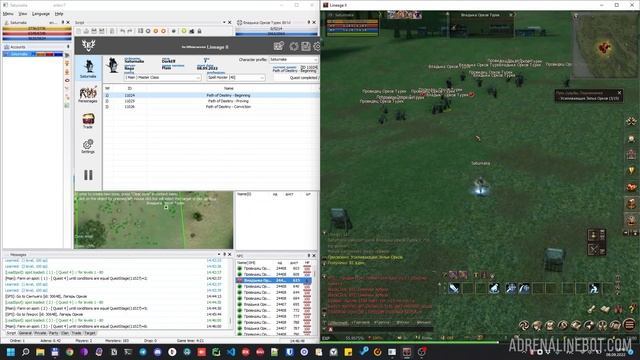
Task: Expand the Character profile dropdown
Action: (293, 60)
